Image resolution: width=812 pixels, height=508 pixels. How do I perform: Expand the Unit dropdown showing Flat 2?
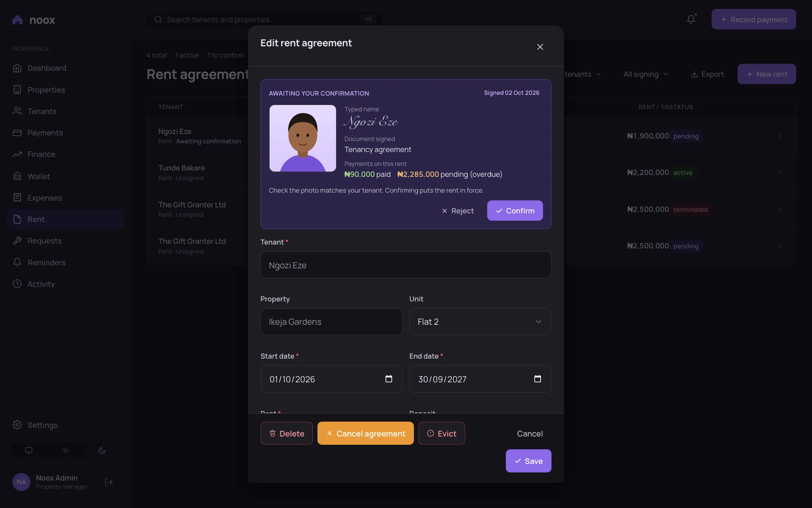point(480,322)
